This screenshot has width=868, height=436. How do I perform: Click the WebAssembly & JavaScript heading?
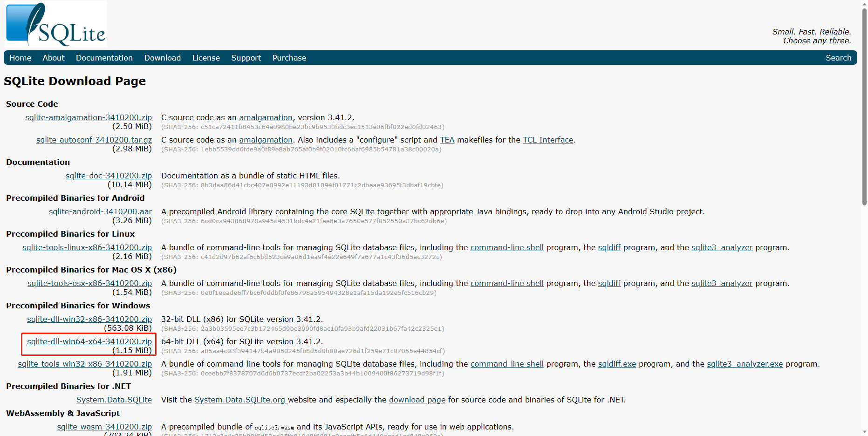[x=63, y=413]
